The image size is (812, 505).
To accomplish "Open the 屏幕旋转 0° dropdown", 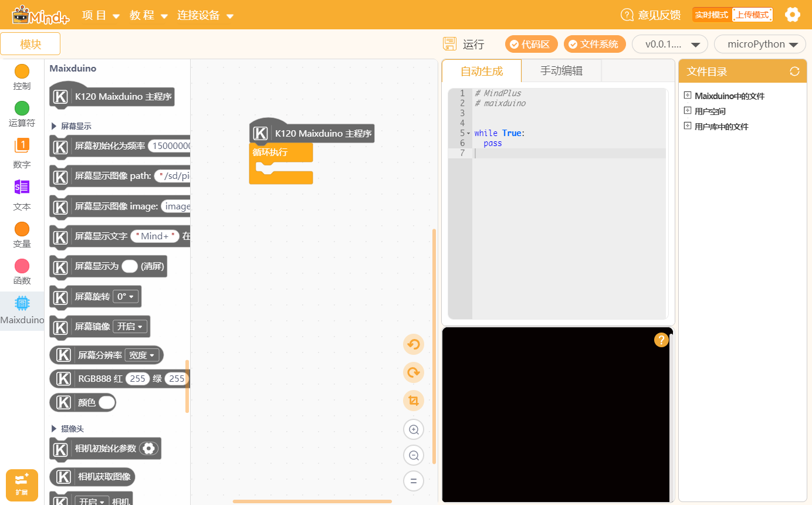I will 126,297.
